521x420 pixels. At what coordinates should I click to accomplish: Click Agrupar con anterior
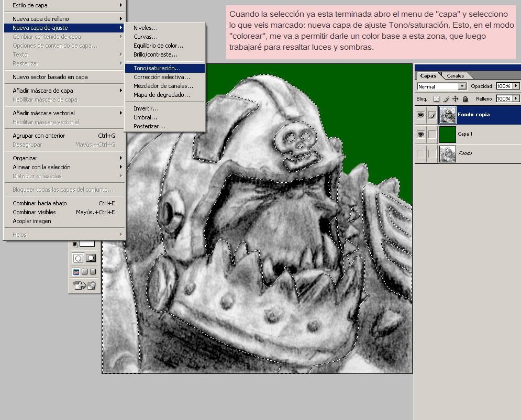(64, 136)
